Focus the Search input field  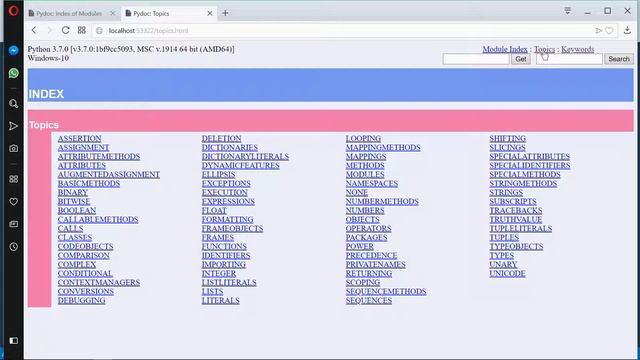tap(569, 59)
